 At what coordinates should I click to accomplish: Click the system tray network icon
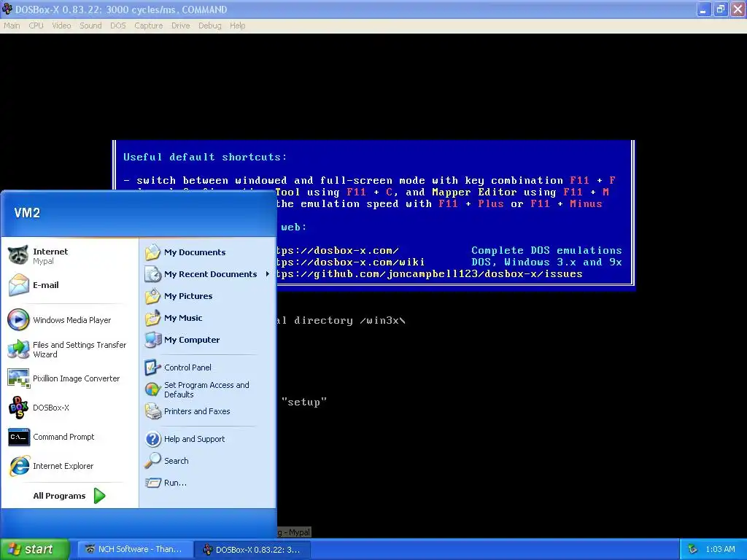coord(693,550)
